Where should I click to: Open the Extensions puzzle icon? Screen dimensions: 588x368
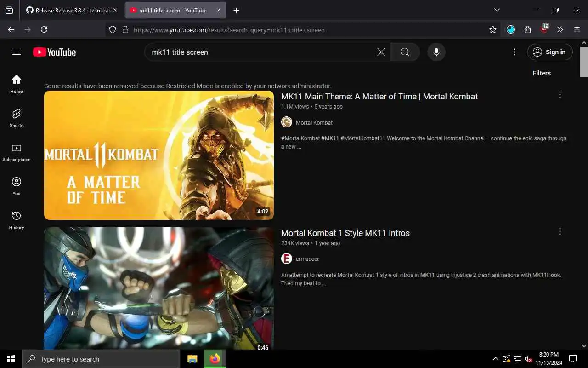[527, 29]
